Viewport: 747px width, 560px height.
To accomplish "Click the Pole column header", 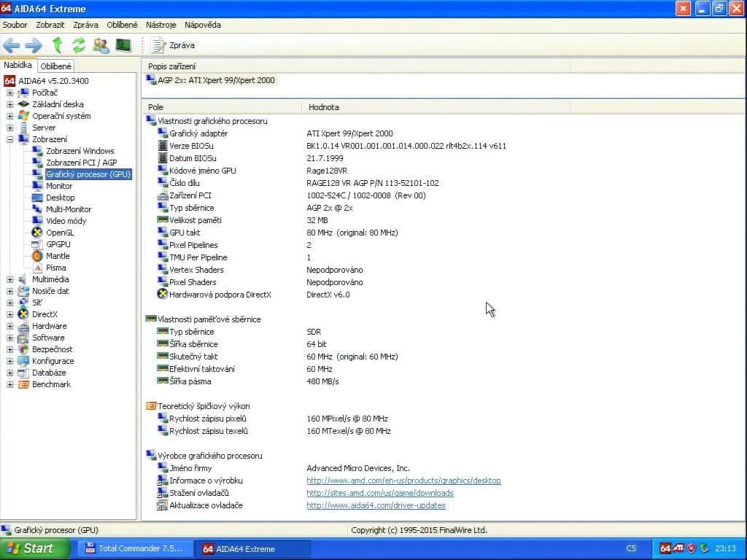I will point(222,107).
